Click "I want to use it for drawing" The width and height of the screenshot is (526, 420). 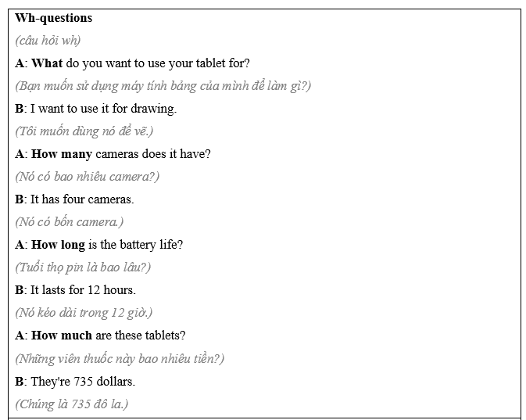(103, 108)
